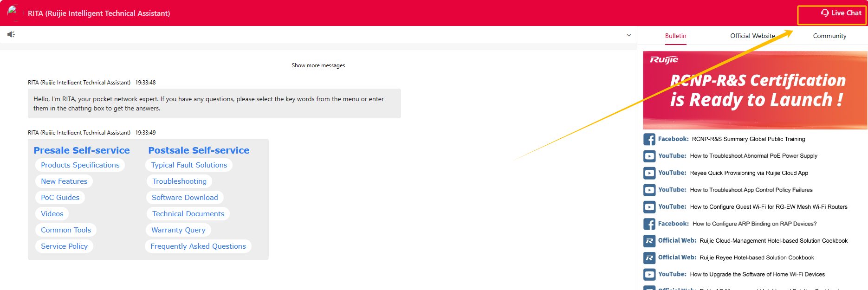Open RCNP-R&S Certification banner image

pyautogui.click(x=755, y=90)
